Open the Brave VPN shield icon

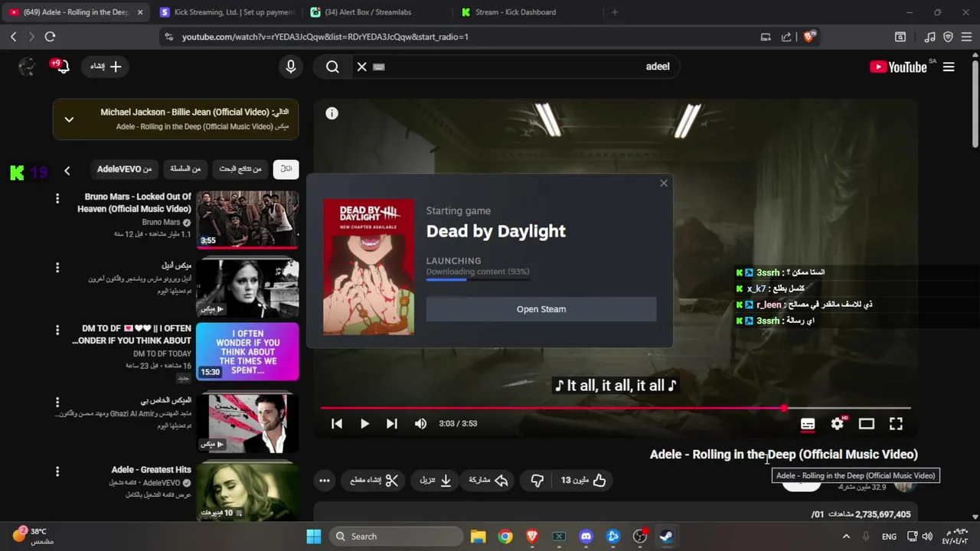click(948, 37)
